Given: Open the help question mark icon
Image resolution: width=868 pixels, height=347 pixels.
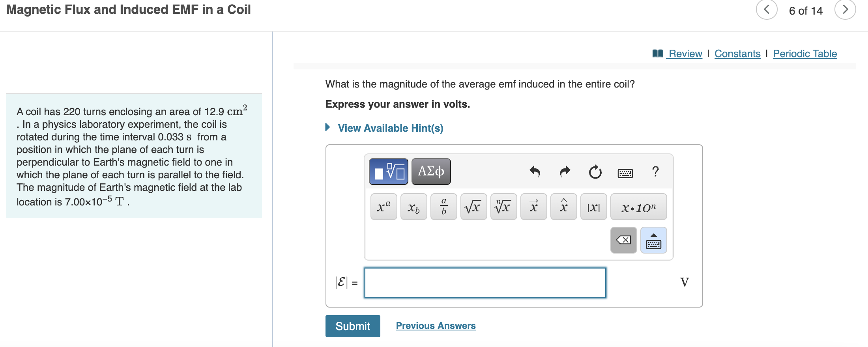Looking at the screenshot, I should pos(655,172).
